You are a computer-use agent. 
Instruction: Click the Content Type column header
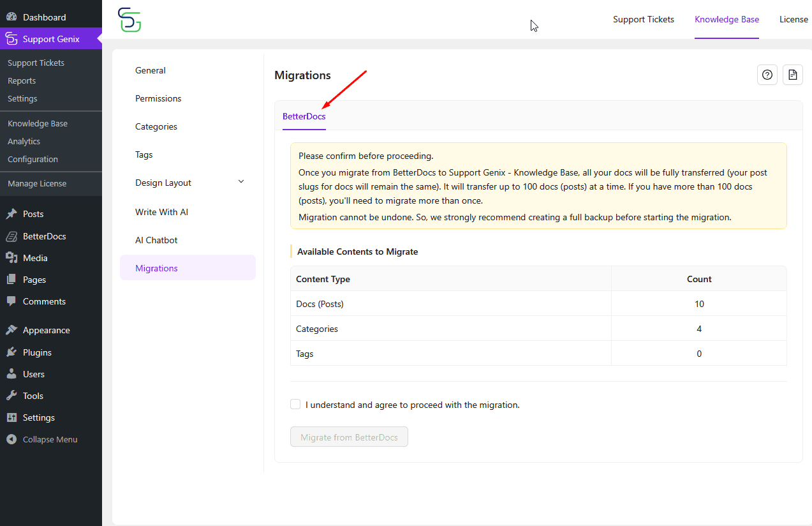[451, 279]
